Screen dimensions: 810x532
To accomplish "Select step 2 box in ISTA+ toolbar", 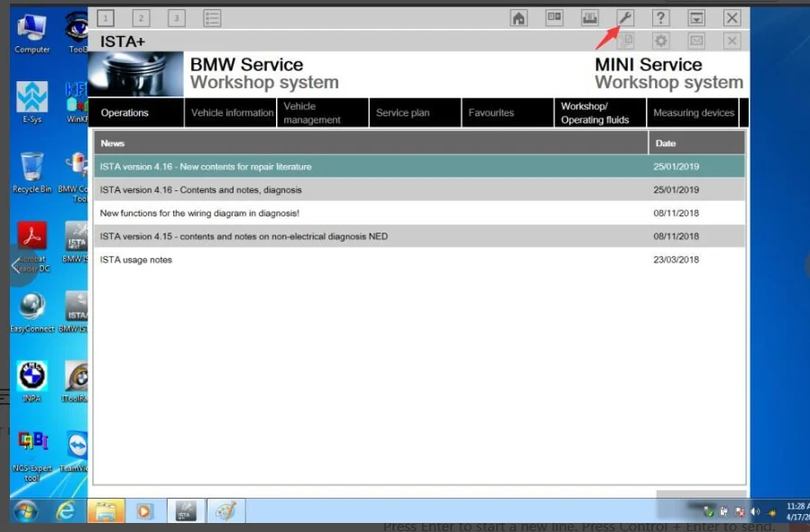I will pyautogui.click(x=141, y=18).
